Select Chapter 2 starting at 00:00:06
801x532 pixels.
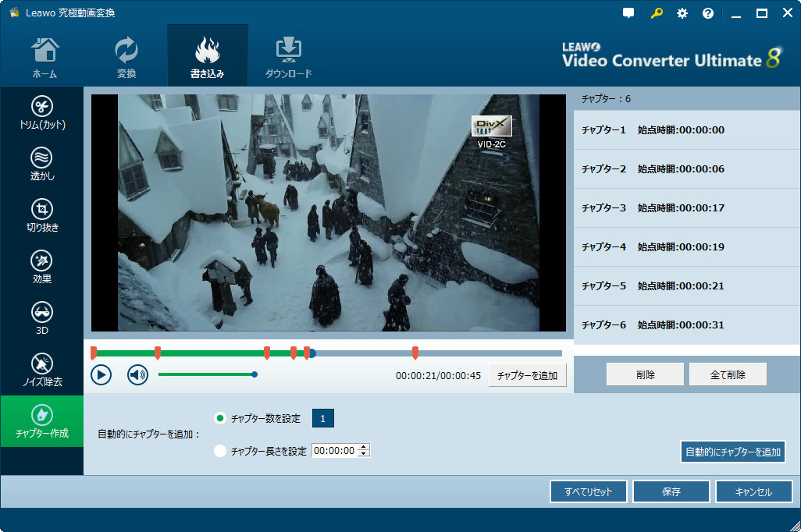tap(687, 169)
